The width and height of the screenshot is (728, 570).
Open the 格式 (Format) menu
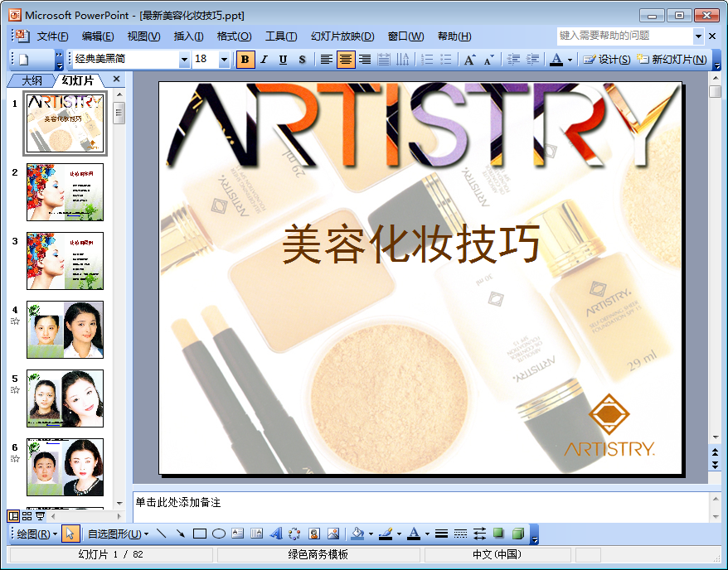point(234,36)
